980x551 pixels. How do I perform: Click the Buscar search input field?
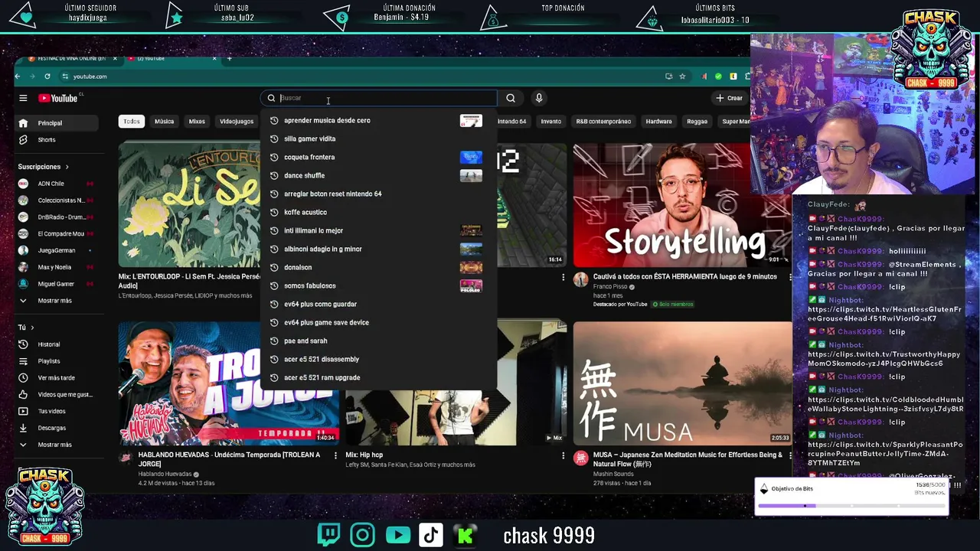point(378,98)
